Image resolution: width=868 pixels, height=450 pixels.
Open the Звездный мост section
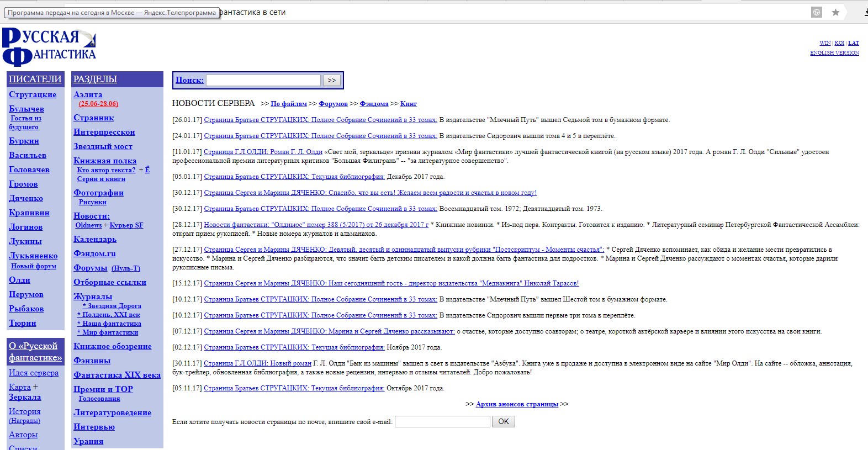[x=103, y=146]
